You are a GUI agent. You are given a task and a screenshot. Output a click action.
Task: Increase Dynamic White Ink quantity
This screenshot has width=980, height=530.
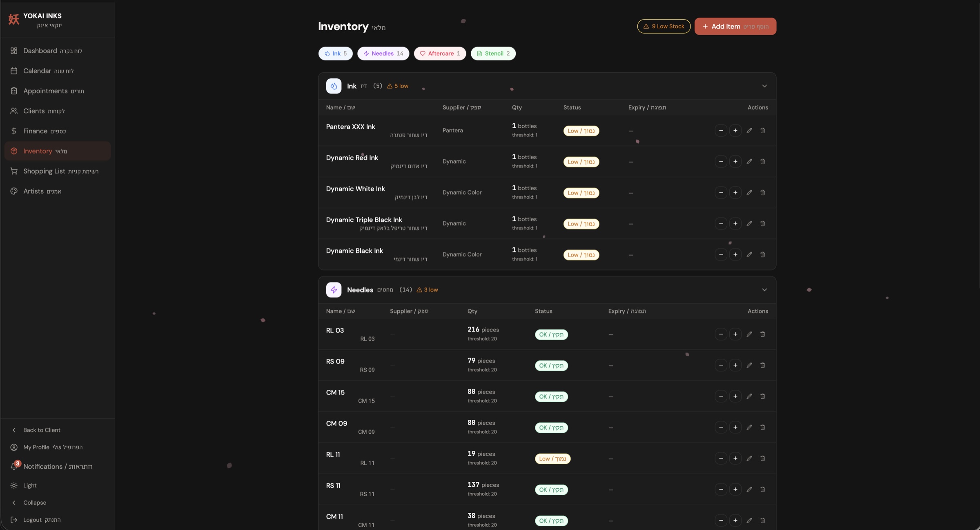click(x=735, y=193)
